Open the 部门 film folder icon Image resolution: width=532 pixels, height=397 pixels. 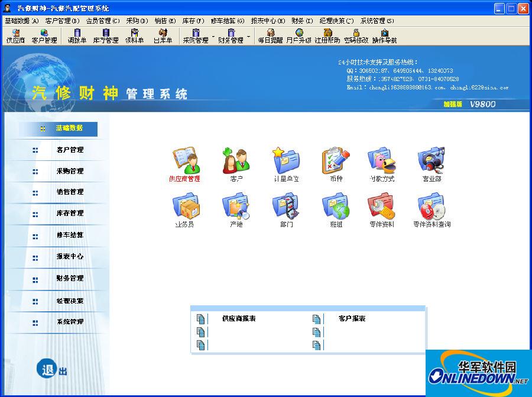pyautogui.click(x=286, y=210)
